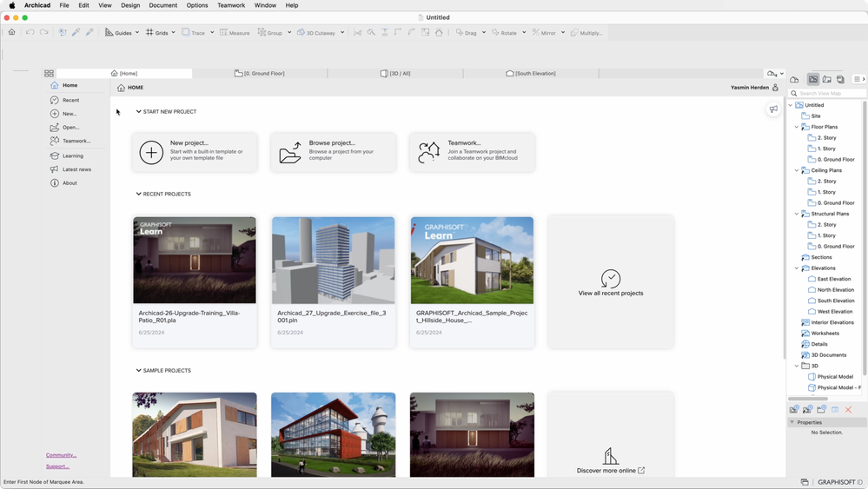Collapse the SAMPLE PROJECTS section

[x=138, y=370]
